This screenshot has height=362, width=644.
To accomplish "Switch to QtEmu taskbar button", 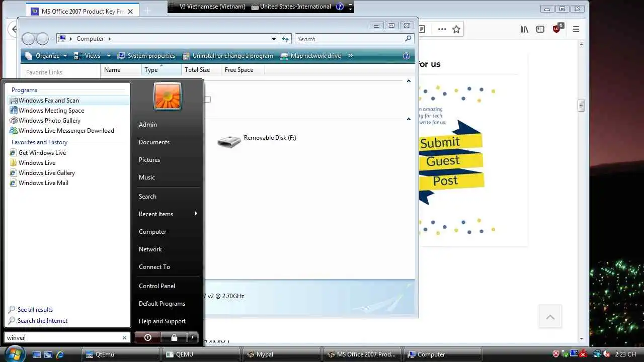I will (120, 354).
